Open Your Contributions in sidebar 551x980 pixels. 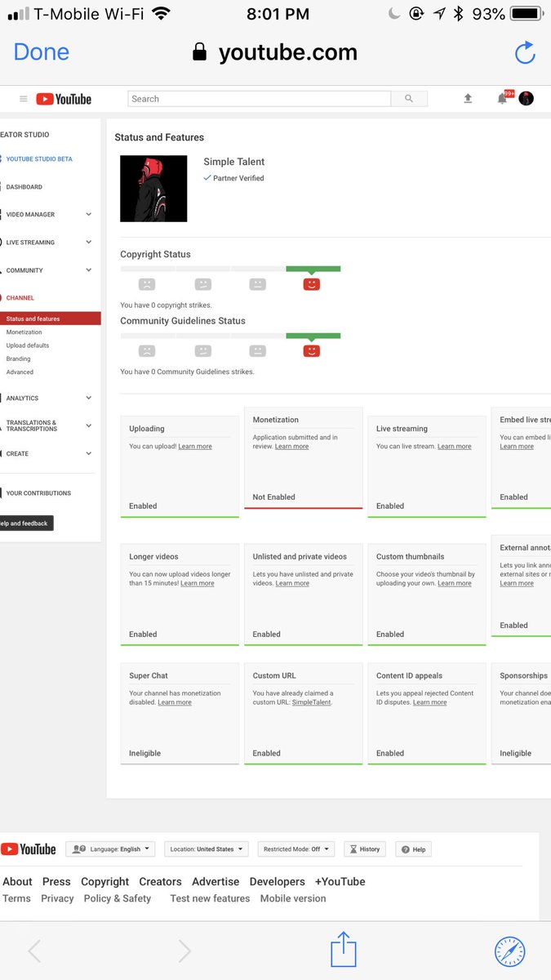coord(38,493)
